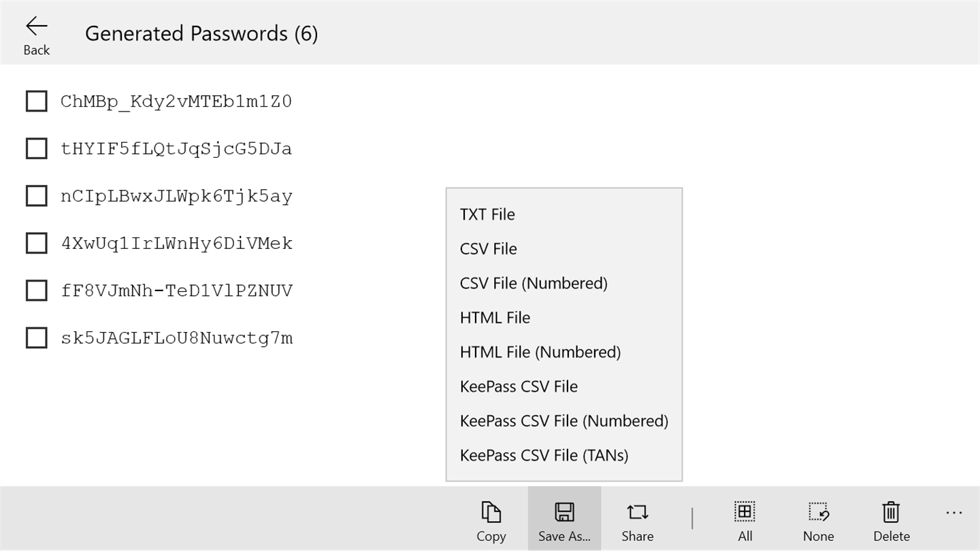Choose HTML File (Numbered) option
This screenshot has height=551, width=980.
click(x=540, y=352)
